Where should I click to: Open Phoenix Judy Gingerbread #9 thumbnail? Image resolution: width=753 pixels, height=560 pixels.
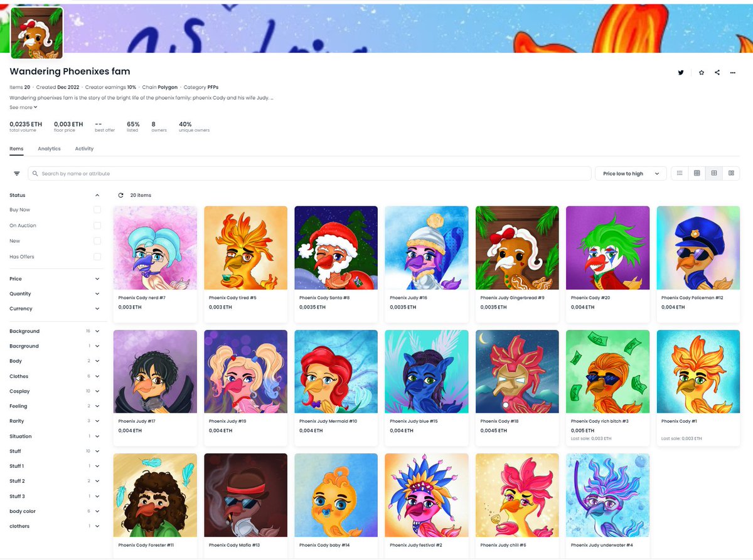[517, 248]
